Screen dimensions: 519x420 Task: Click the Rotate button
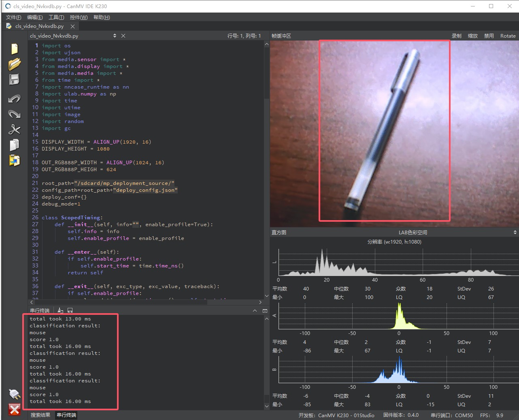click(x=508, y=36)
